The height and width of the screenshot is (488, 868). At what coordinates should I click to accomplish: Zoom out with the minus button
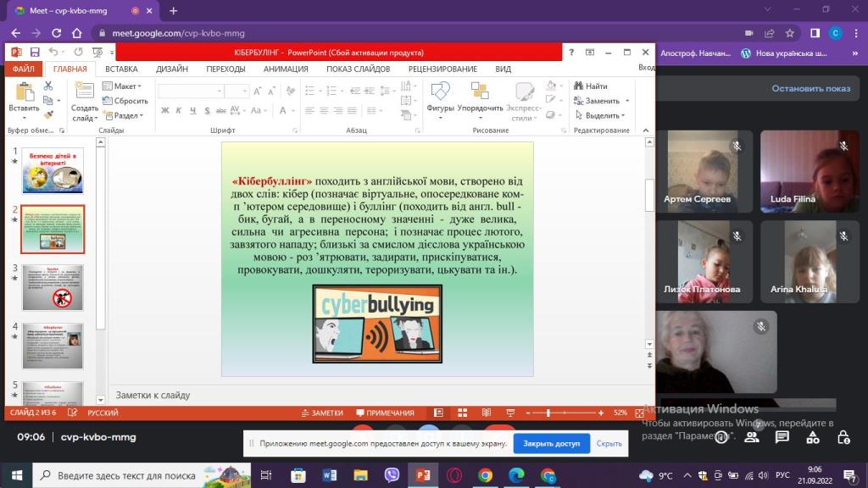(x=527, y=413)
